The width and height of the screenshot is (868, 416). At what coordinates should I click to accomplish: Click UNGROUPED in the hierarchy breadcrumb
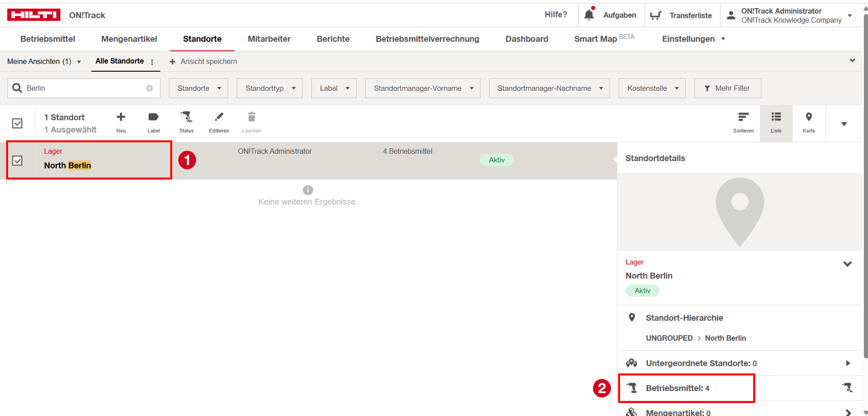point(669,338)
